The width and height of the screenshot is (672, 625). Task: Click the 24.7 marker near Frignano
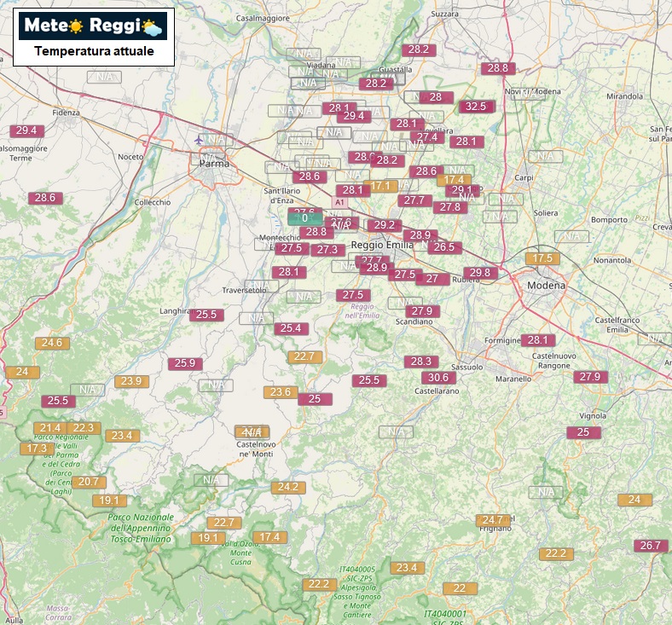[x=492, y=520]
